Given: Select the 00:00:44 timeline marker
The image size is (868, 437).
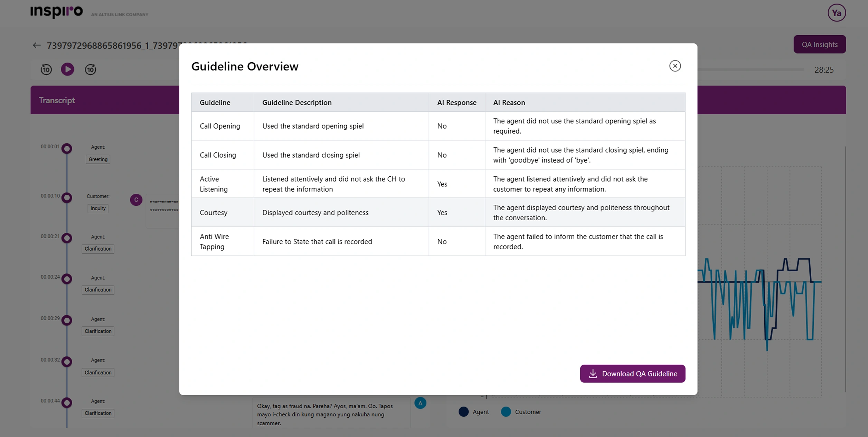Looking at the screenshot, I should (67, 403).
